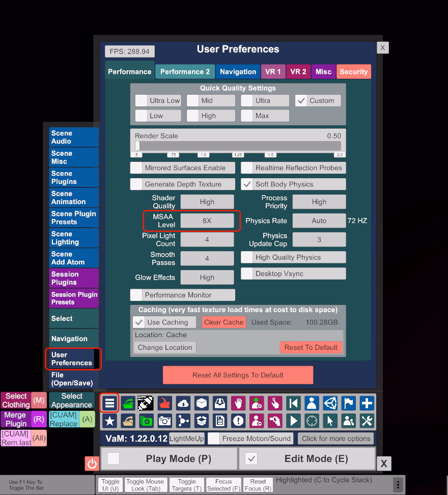This screenshot has height=495, width=448.
Task: Open the Physics Rate Auto selector
Action: click(319, 221)
